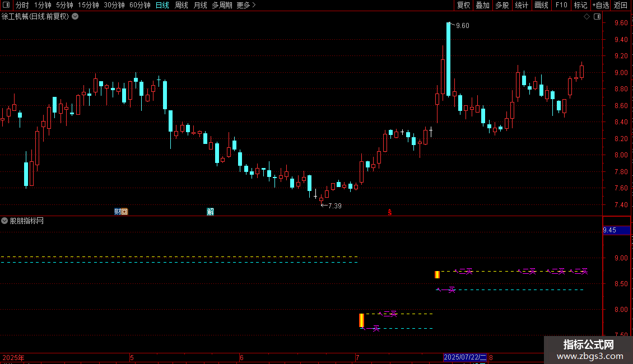Add stock via +自选 button
The image size is (633, 364).
(x=601, y=5)
